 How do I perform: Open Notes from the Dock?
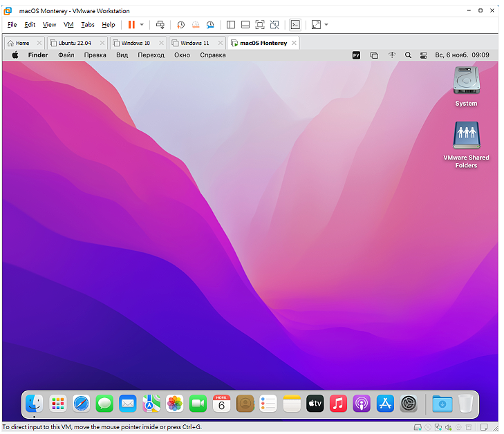pos(292,404)
